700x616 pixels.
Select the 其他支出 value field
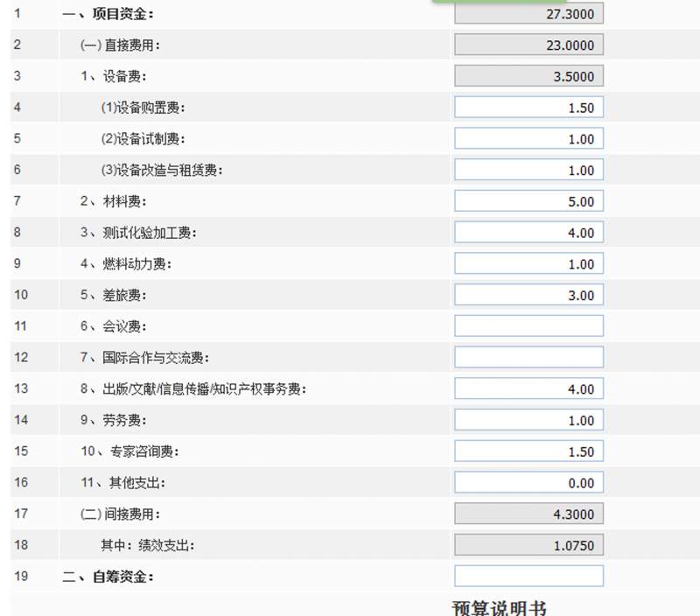[x=529, y=482]
